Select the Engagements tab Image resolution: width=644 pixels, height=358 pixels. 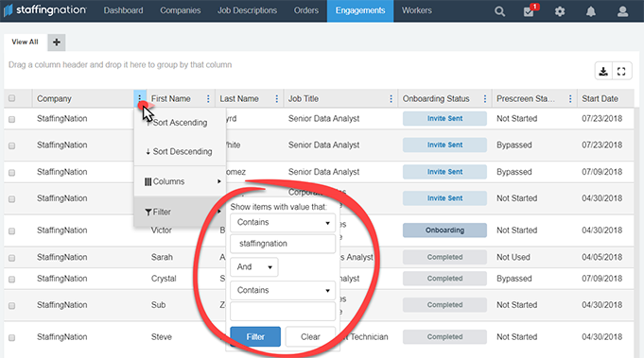coord(360,10)
